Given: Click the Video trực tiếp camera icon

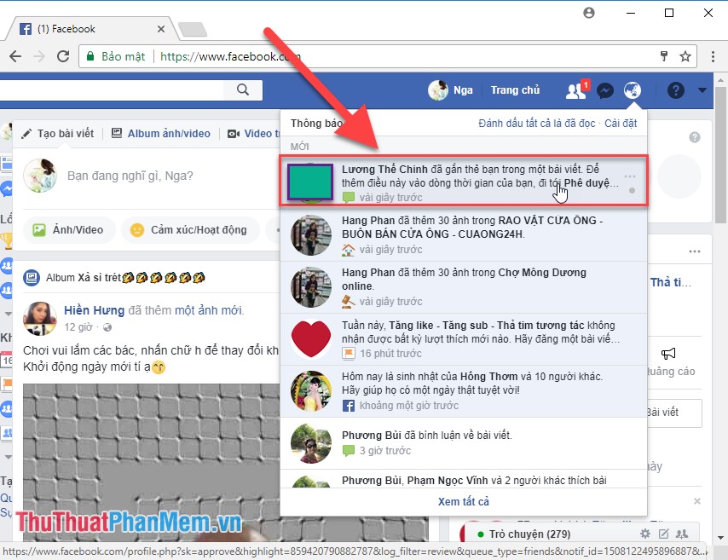Looking at the screenshot, I should point(233,134).
